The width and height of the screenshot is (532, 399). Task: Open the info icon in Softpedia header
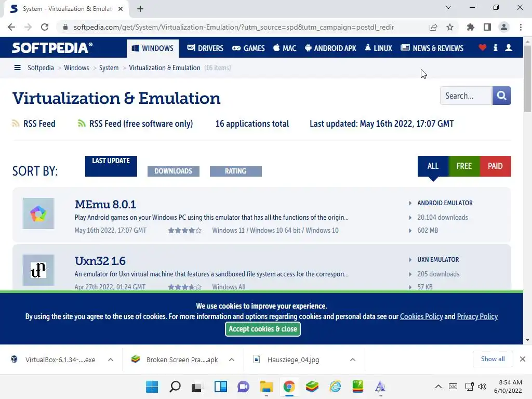(495, 48)
